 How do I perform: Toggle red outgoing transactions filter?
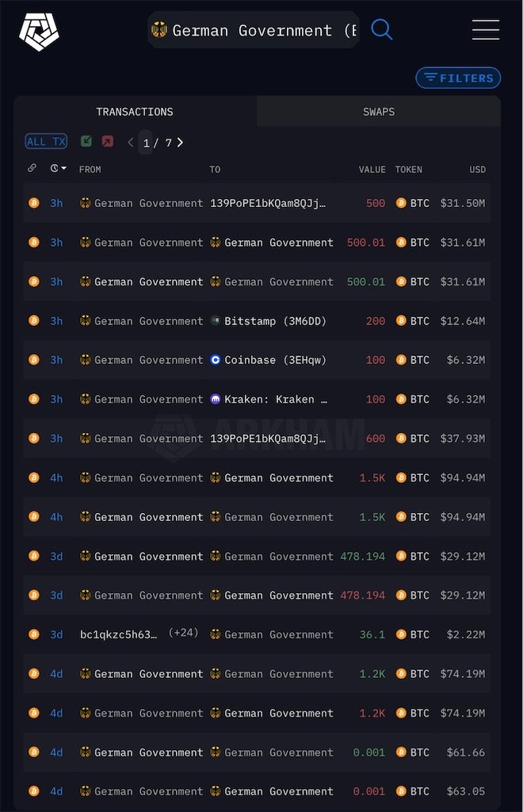108,141
